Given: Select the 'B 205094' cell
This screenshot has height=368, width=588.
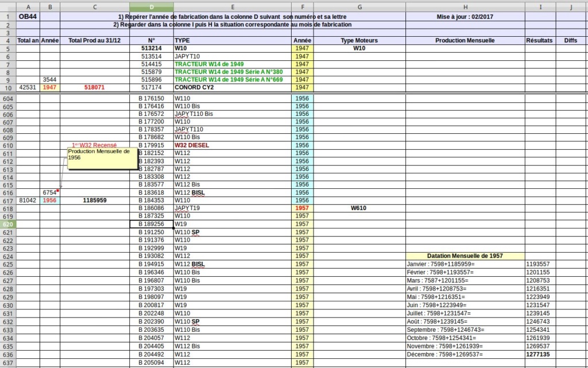Looking at the screenshot, I should [x=152, y=363].
